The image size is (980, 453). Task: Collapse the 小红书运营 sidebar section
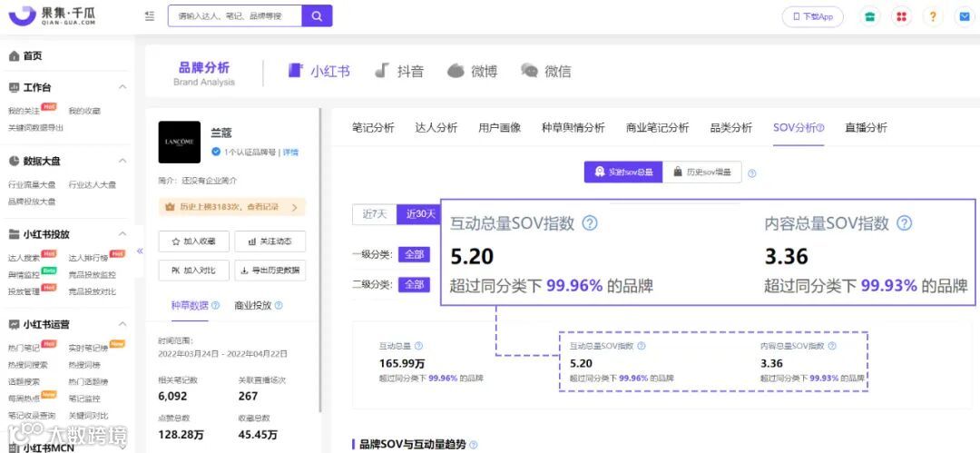122,324
